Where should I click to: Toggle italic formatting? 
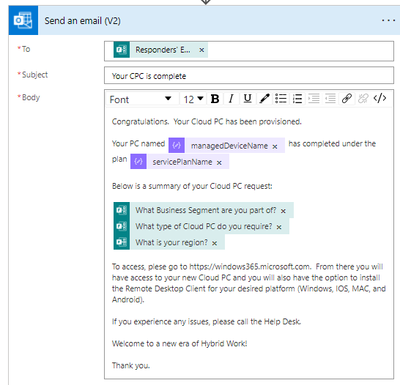(x=231, y=99)
